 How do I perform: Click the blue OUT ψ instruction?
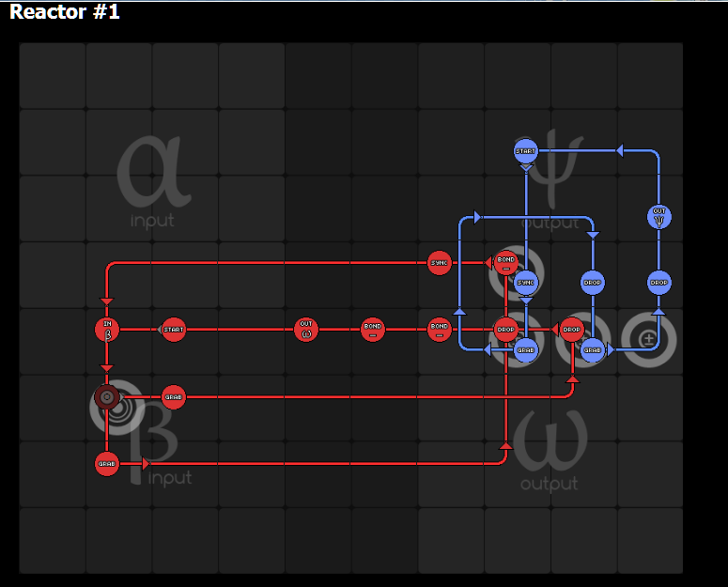(658, 217)
